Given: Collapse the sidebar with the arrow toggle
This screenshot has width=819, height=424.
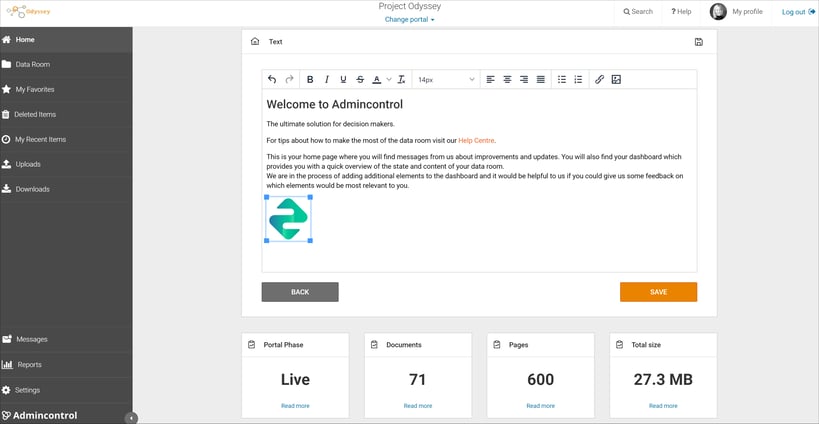Looking at the screenshot, I should 131,417.
